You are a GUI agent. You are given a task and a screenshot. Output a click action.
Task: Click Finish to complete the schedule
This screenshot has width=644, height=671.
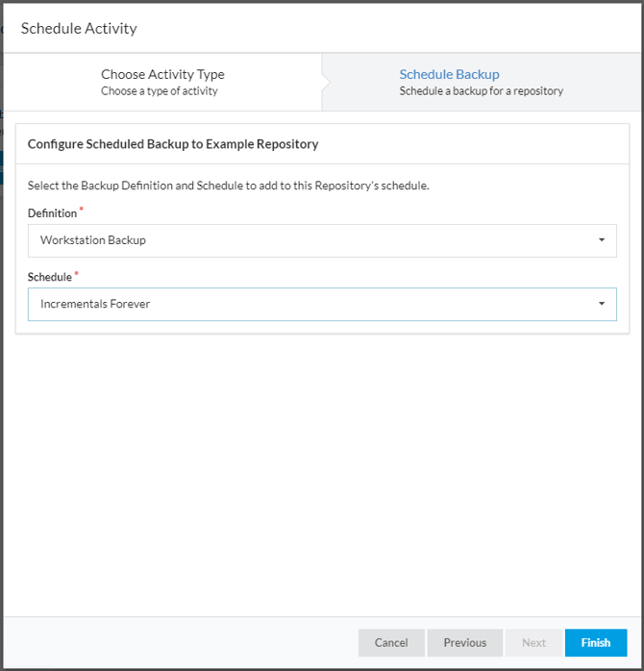(x=595, y=642)
